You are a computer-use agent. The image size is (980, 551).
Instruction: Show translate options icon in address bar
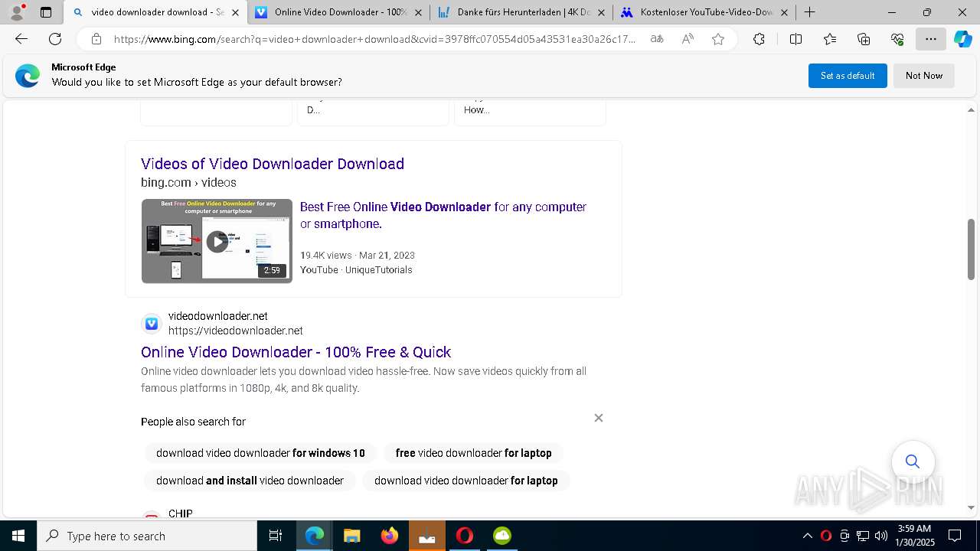657,39
